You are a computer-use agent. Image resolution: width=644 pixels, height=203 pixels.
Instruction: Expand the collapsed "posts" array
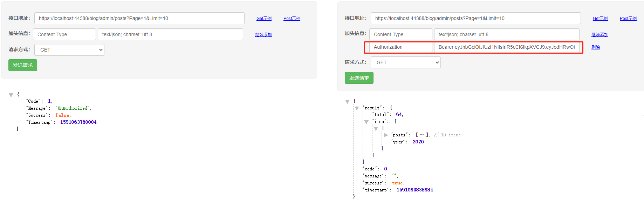tap(386, 135)
